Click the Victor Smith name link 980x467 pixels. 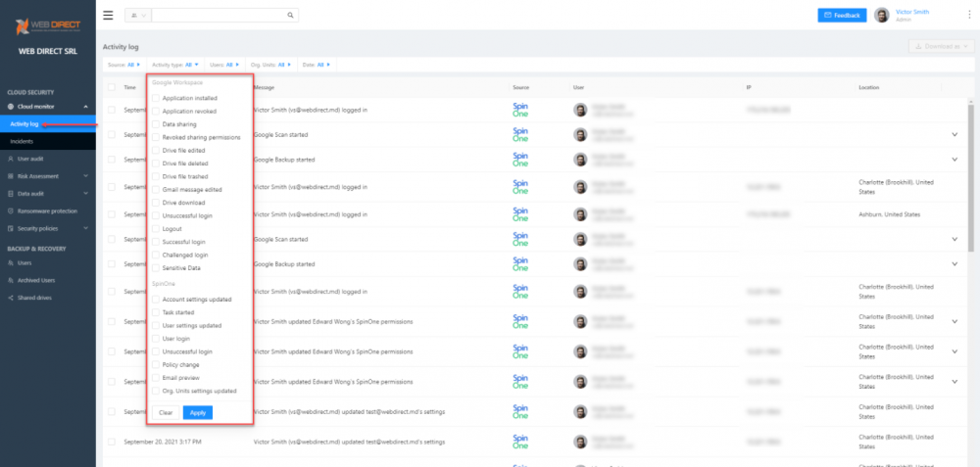pos(911,12)
